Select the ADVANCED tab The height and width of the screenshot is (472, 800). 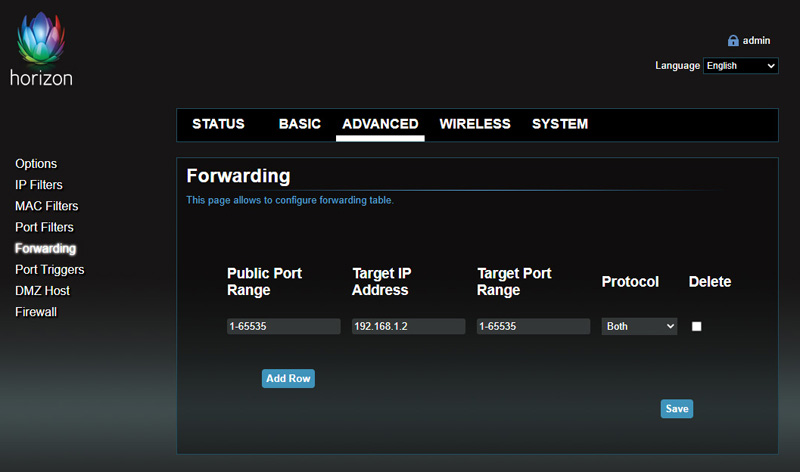(380, 124)
